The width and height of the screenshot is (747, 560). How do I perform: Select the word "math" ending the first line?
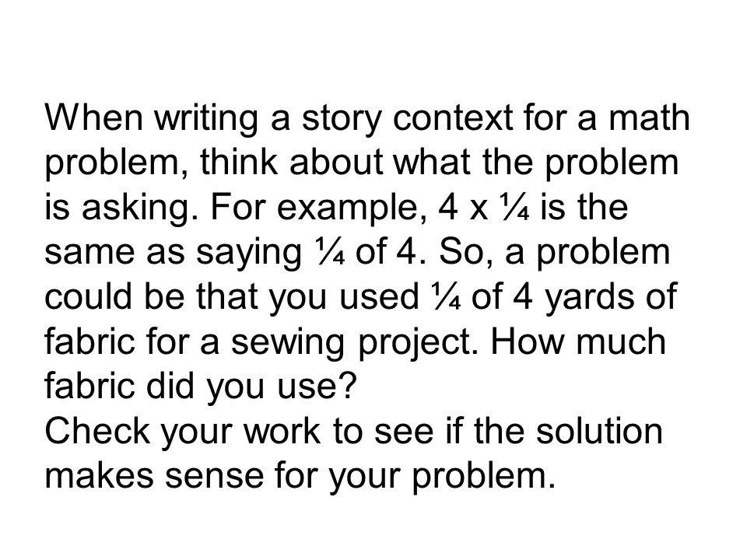coord(649,117)
